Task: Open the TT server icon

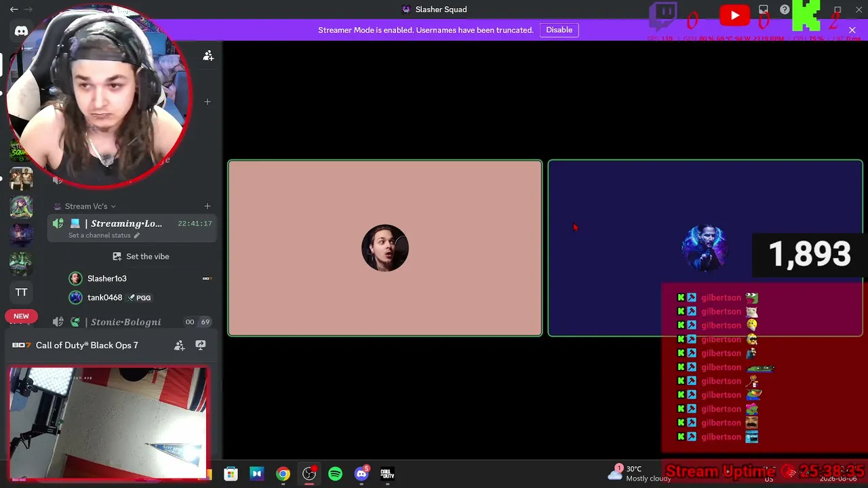Action: (x=21, y=292)
